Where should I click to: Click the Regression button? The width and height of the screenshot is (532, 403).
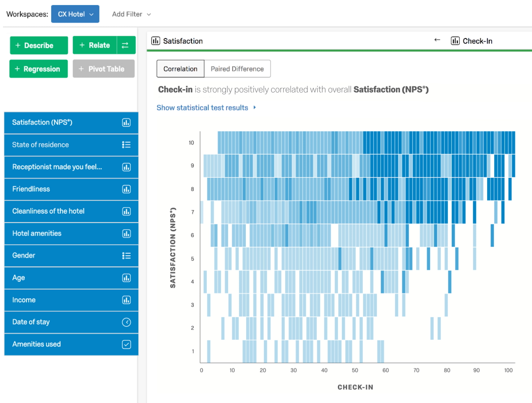tap(38, 69)
